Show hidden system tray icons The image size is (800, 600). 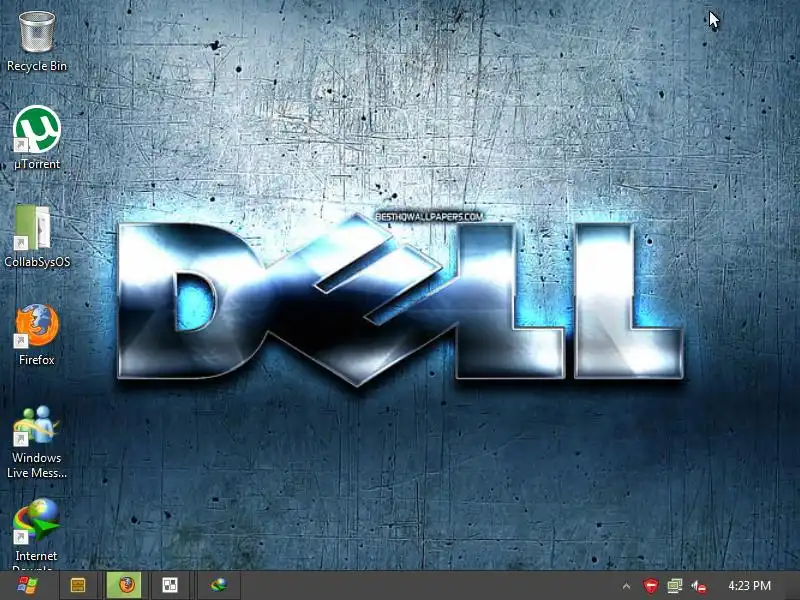point(627,586)
